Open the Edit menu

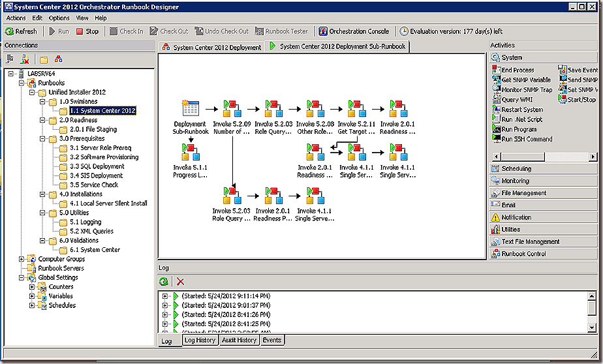pos(37,18)
